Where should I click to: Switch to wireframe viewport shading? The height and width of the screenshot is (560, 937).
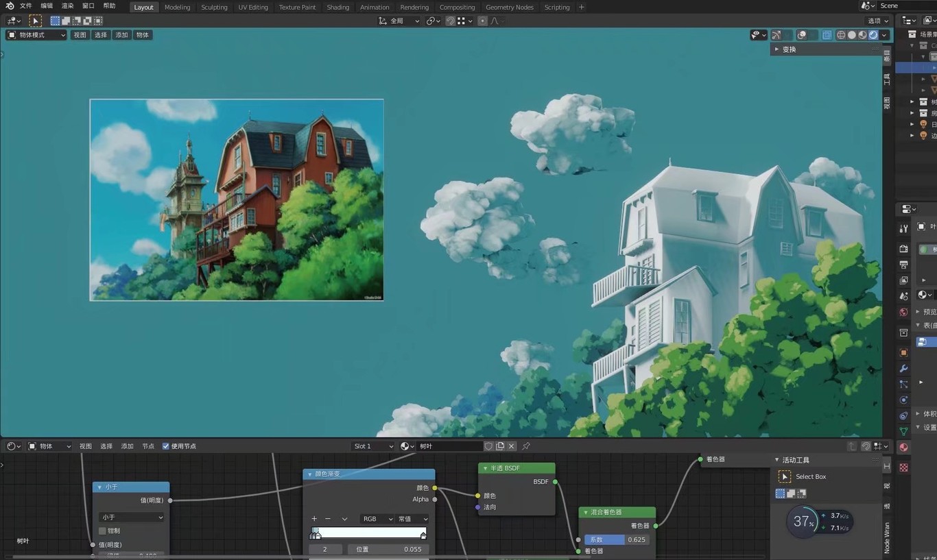pos(841,35)
